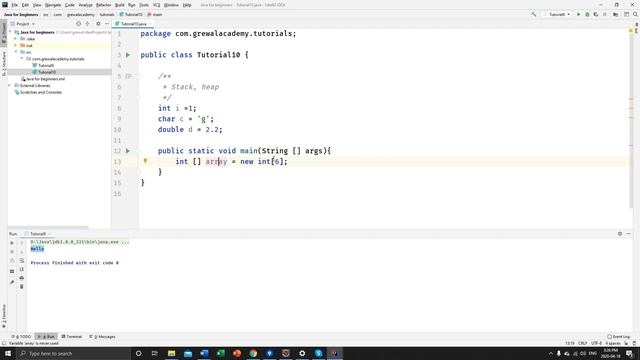The width and height of the screenshot is (640, 360).
Task: Open the Help menu
Action: click(x=187, y=5)
